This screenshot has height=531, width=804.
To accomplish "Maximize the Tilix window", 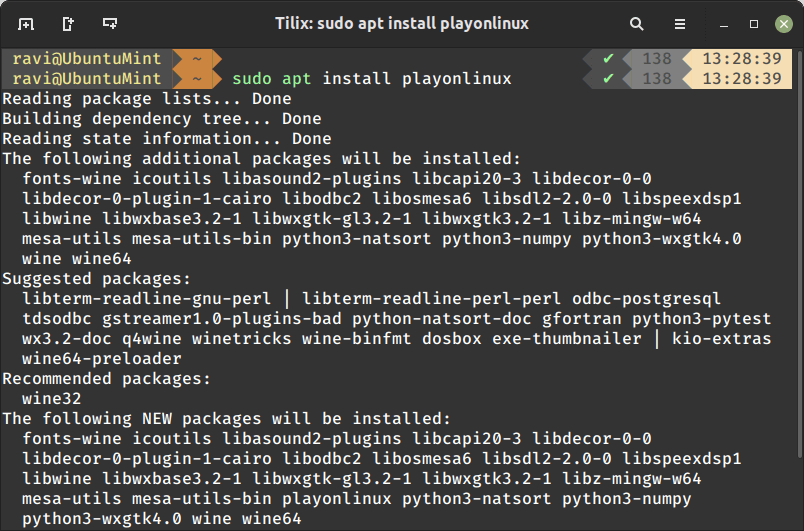I will [x=754, y=24].
